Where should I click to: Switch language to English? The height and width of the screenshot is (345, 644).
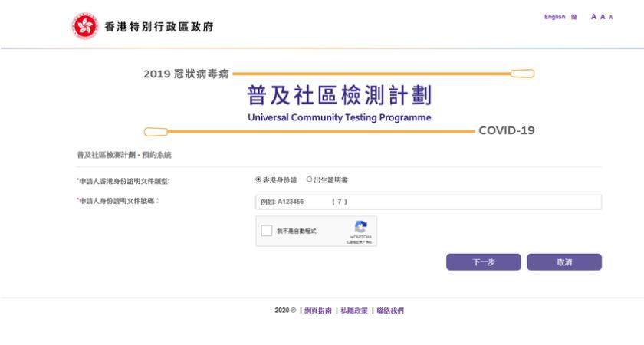[554, 17]
